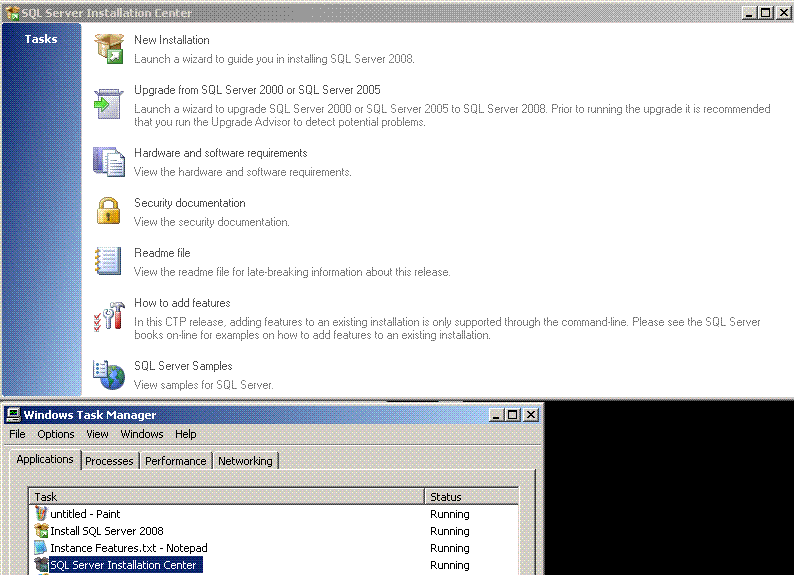
Task: Click the Notepad icon for Instance Features.txt
Action: (41, 548)
